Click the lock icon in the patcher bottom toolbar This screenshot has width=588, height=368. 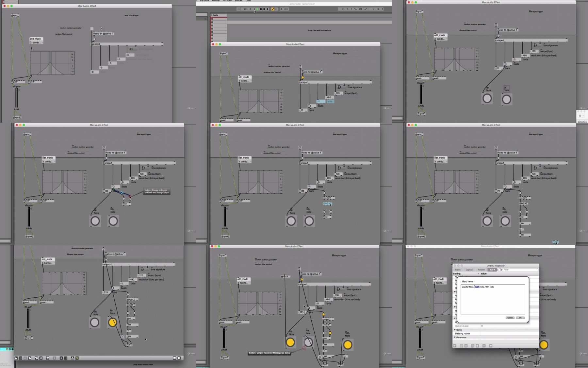point(16,358)
